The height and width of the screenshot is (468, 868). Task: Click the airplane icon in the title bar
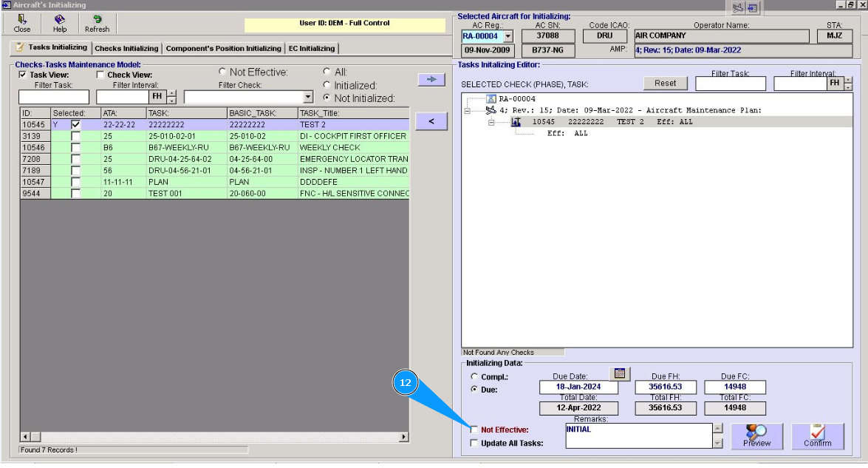738,7
